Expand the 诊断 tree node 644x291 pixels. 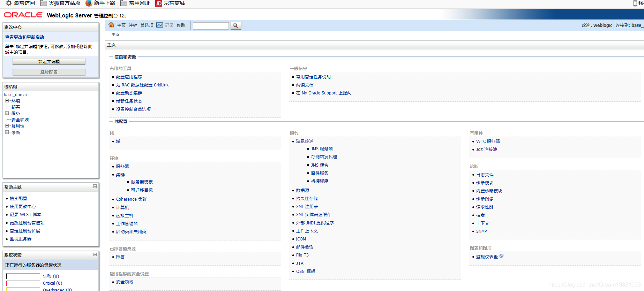[7, 132]
